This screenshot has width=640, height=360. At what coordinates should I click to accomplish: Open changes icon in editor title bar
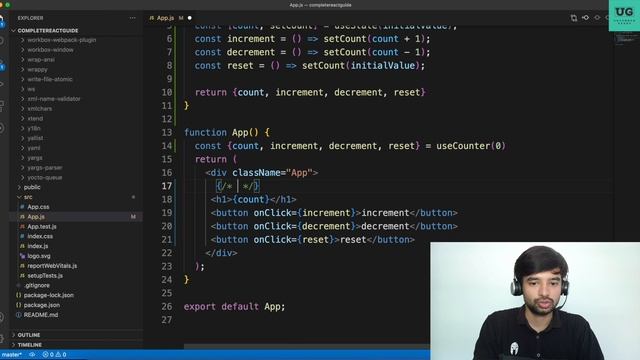pyautogui.click(x=574, y=18)
